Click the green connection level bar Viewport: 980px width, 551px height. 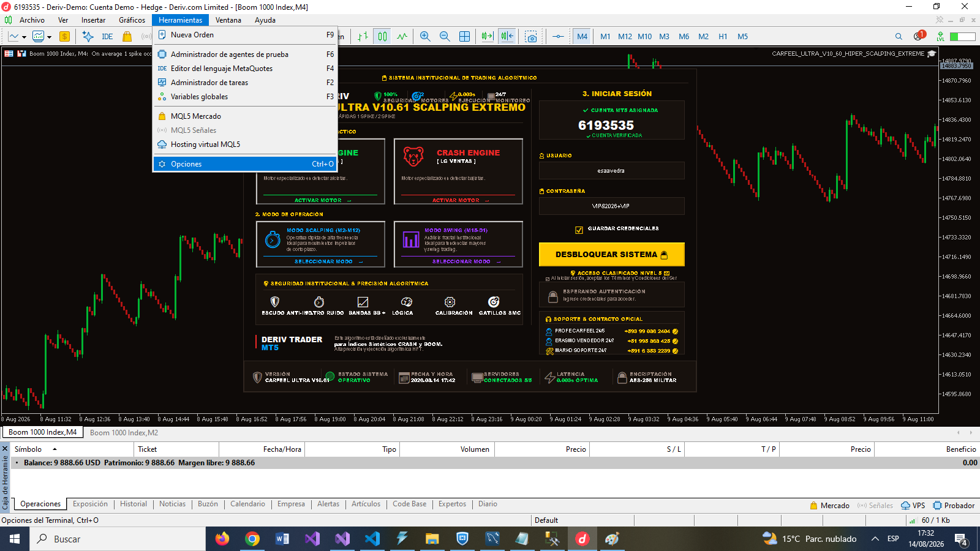[x=962, y=37]
